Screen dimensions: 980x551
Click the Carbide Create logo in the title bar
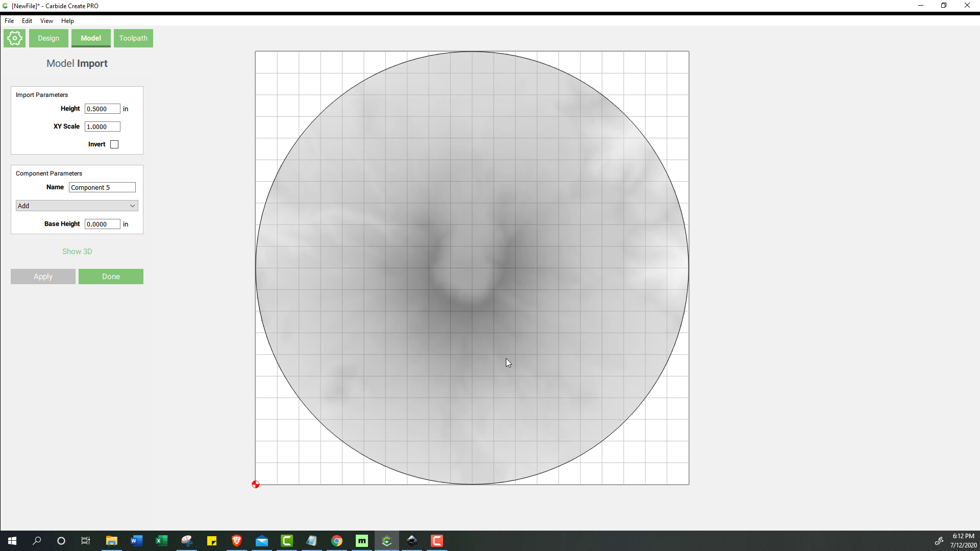5,6
